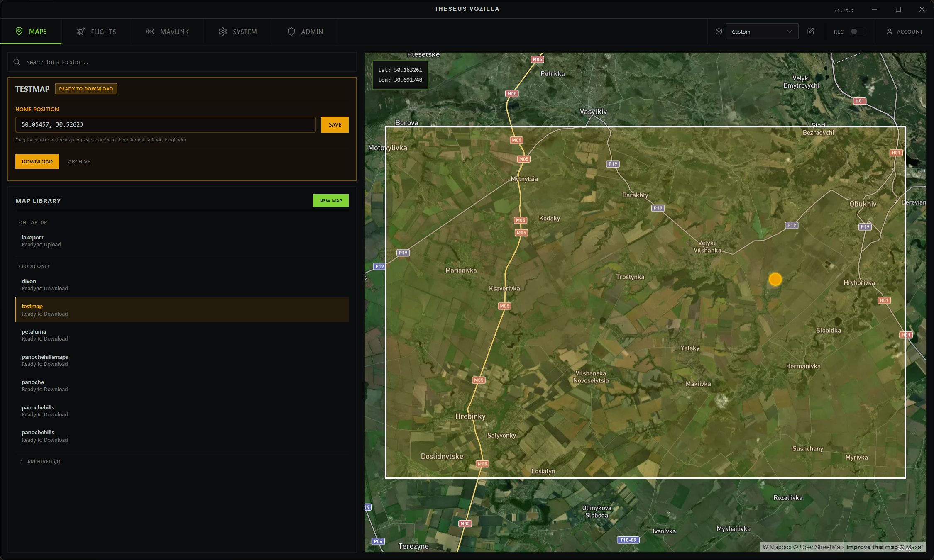Select the lakeport map entry
The width and height of the screenshot is (934, 560).
tap(41, 241)
